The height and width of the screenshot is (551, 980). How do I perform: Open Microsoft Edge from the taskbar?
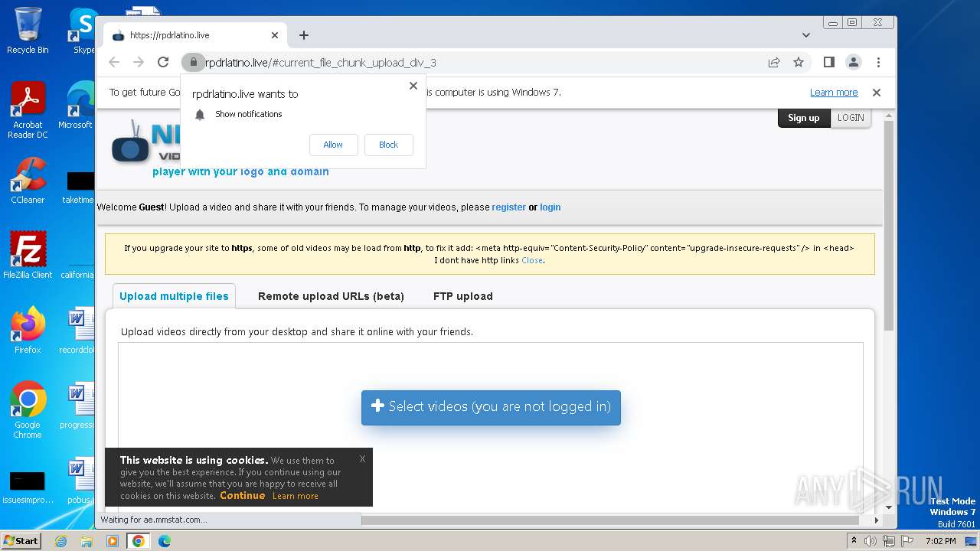coord(164,541)
